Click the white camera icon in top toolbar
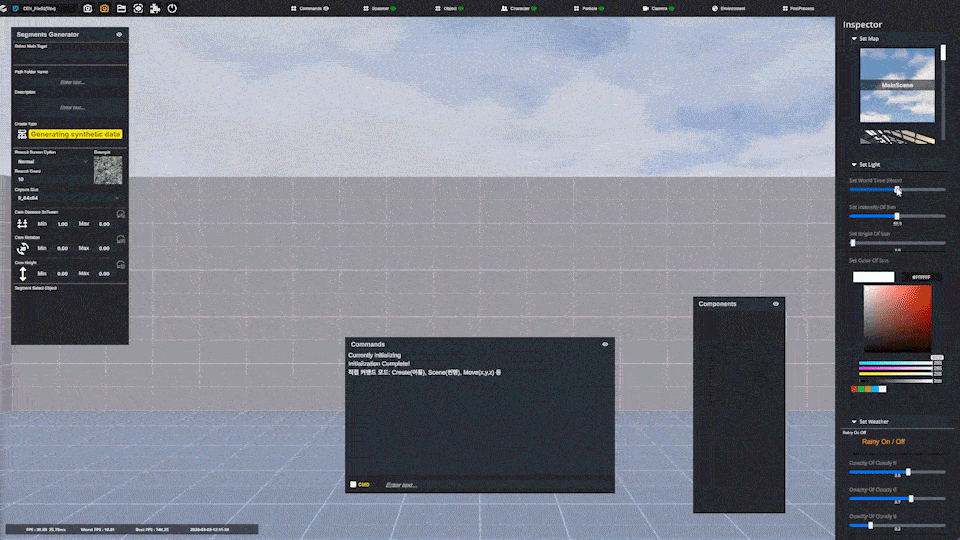 pos(88,8)
